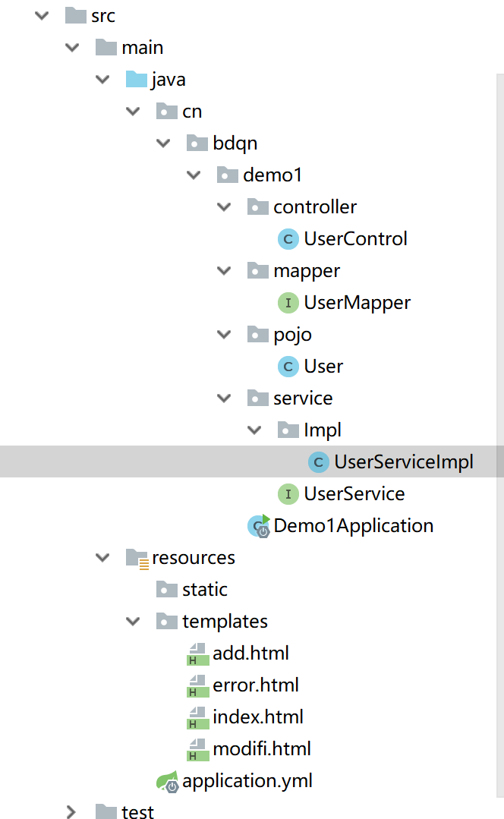Screen dimensions: 504x819
Task: Select the index.html template file
Action: click(x=257, y=717)
